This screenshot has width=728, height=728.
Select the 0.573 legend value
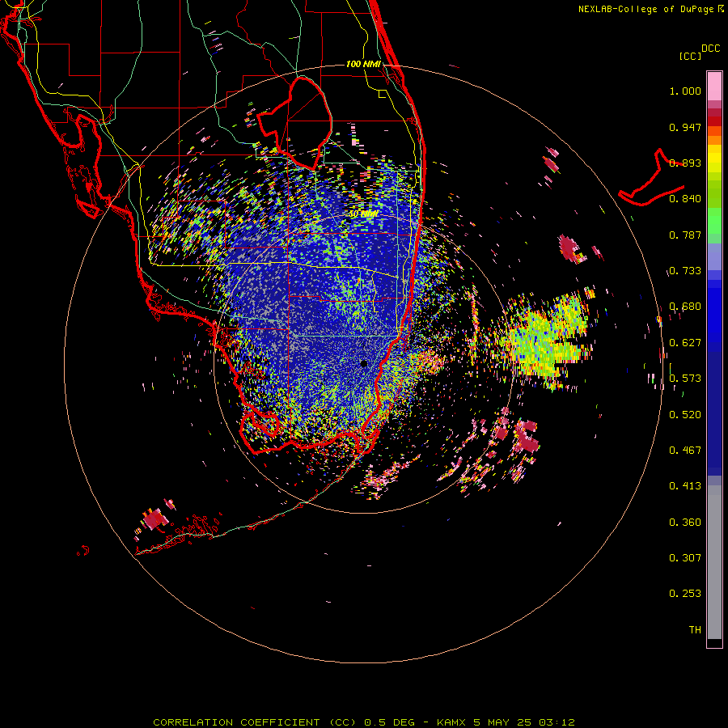click(x=685, y=379)
